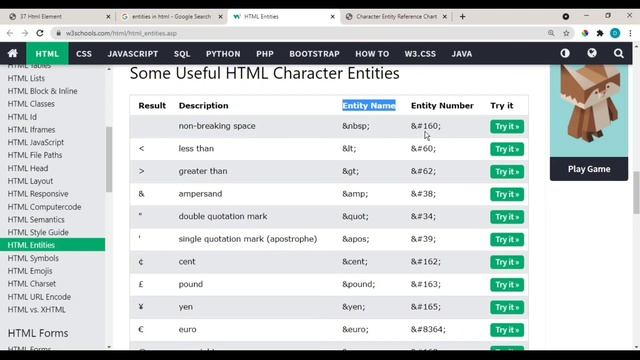Open the BOOTSTRAP menu item
This screenshot has height=360, width=640.
314,53
